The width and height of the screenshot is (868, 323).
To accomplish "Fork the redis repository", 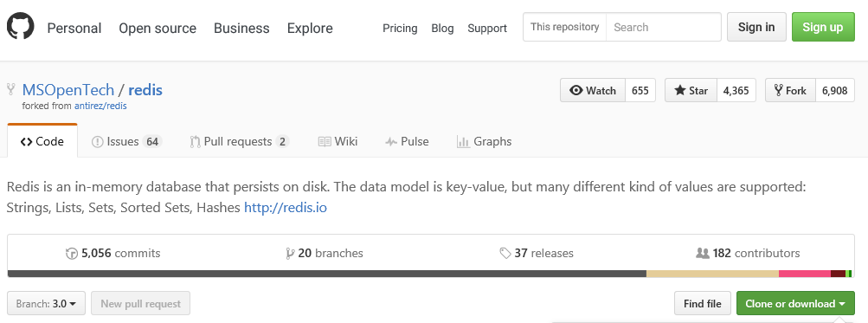I will click(790, 90).
